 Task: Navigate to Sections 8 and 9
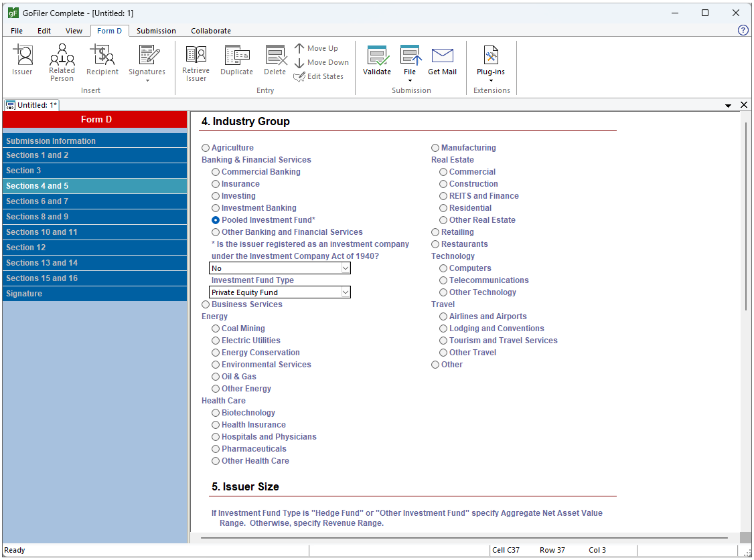click(x=94, y=217)
